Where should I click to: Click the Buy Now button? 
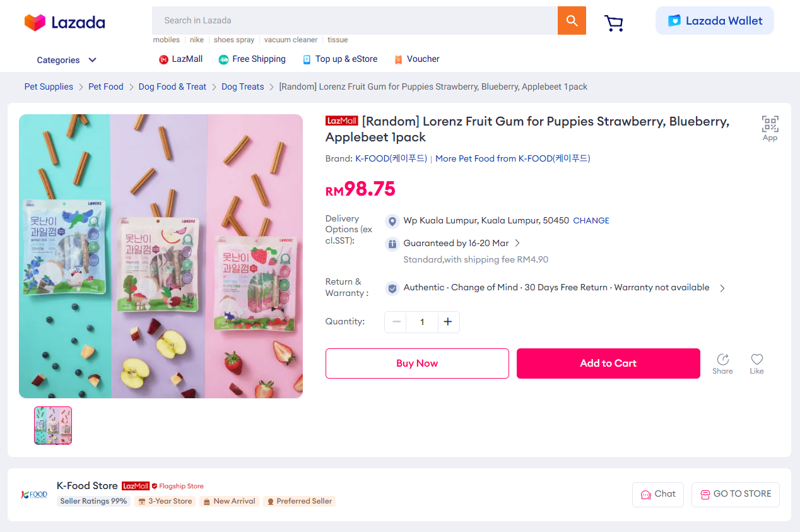(x=417, y=364)
